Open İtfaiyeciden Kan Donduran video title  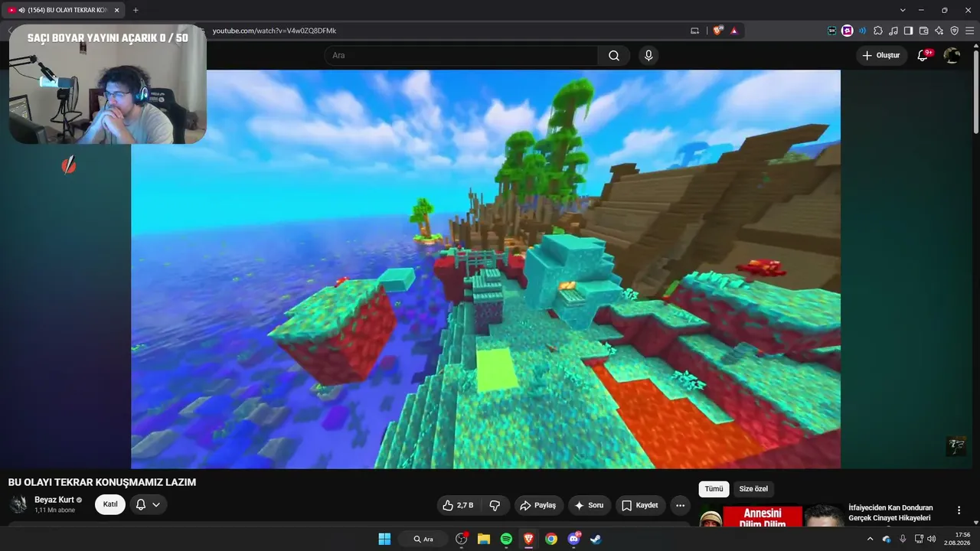pos(891,513)
